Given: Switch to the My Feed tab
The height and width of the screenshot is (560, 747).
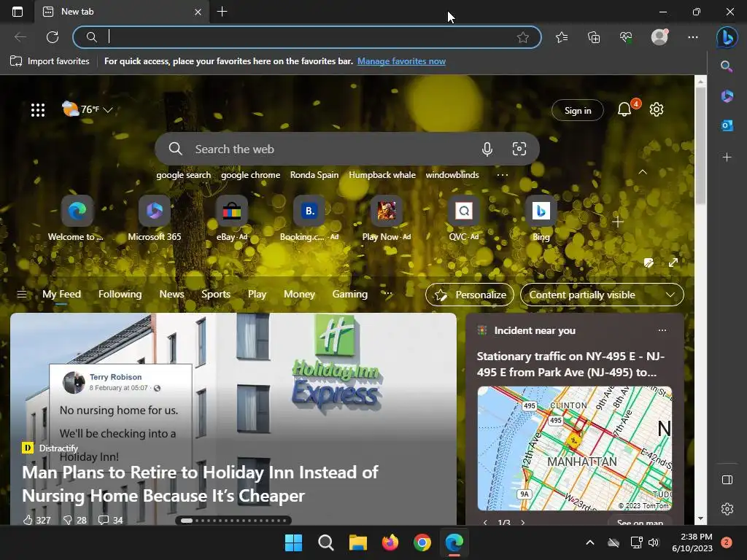Looking at the screenshot, I should 61,295.
